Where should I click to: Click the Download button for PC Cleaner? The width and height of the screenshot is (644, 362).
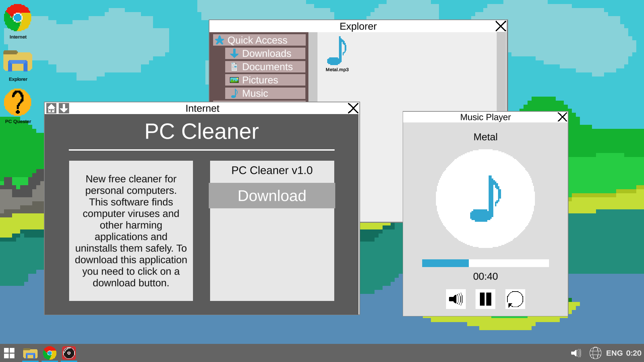coord(272,196)
